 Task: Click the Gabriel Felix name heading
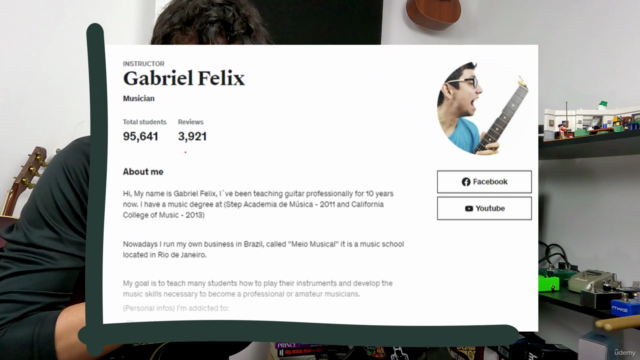pos(184,78)
